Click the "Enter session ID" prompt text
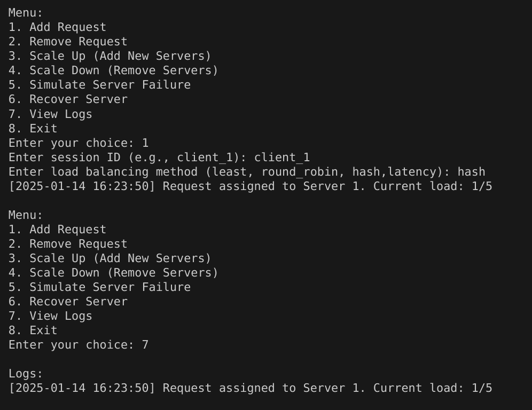Viewport: 532px width, 410px height. tap(65, 157)
